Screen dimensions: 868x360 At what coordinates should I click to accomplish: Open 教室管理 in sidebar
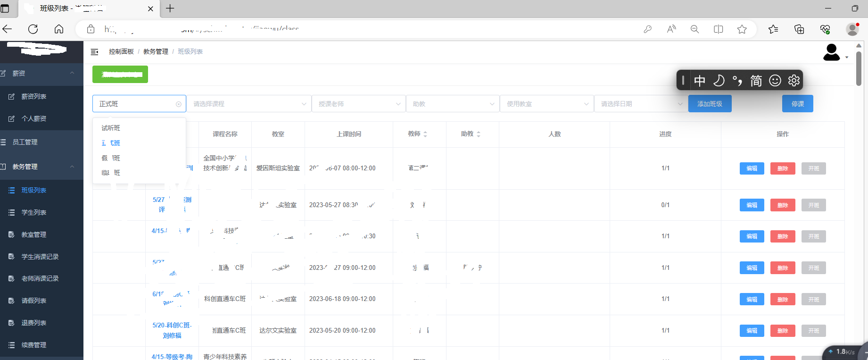tap(41, 234)
